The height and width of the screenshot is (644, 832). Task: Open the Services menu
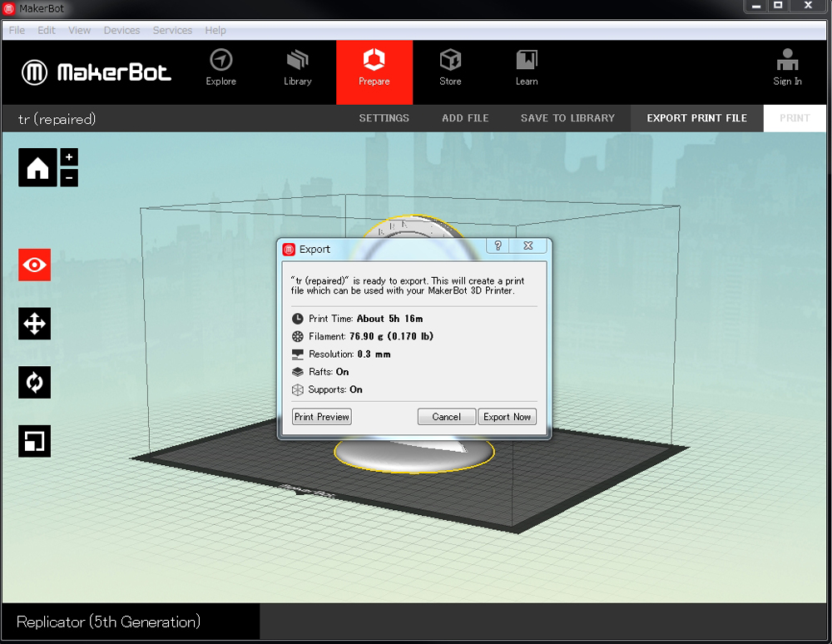172,30
